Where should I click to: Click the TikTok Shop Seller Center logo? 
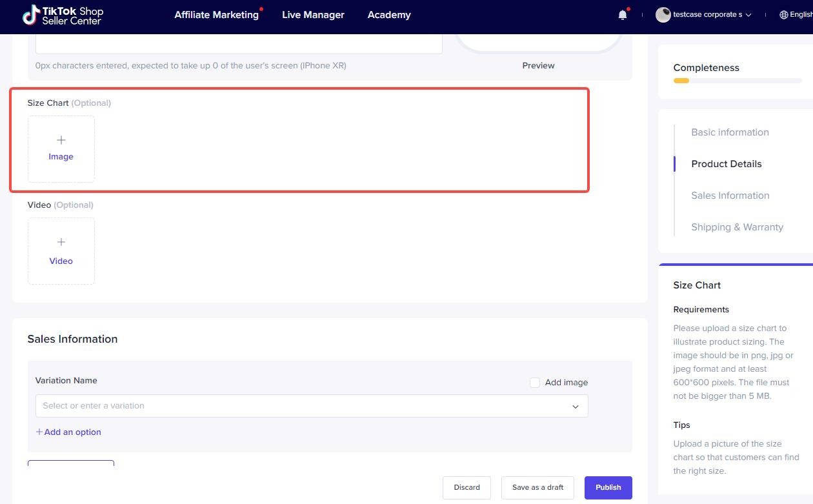pos(63,15)
